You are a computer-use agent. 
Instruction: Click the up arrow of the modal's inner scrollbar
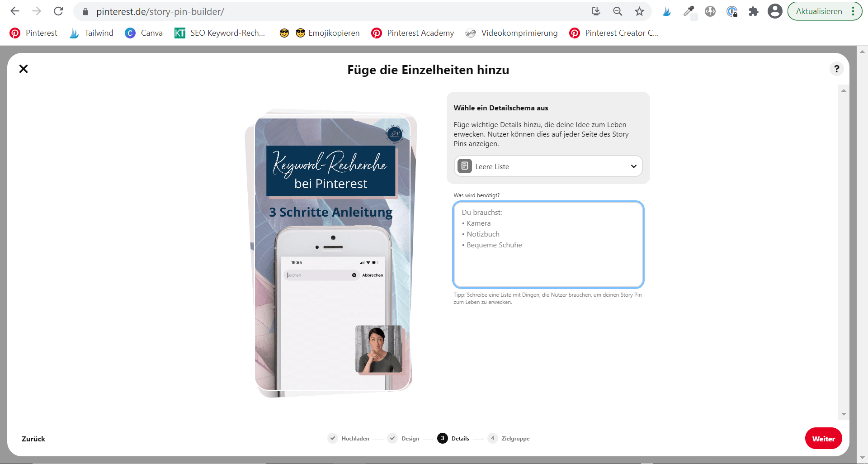pyautogui.click(x=844, y=91)
